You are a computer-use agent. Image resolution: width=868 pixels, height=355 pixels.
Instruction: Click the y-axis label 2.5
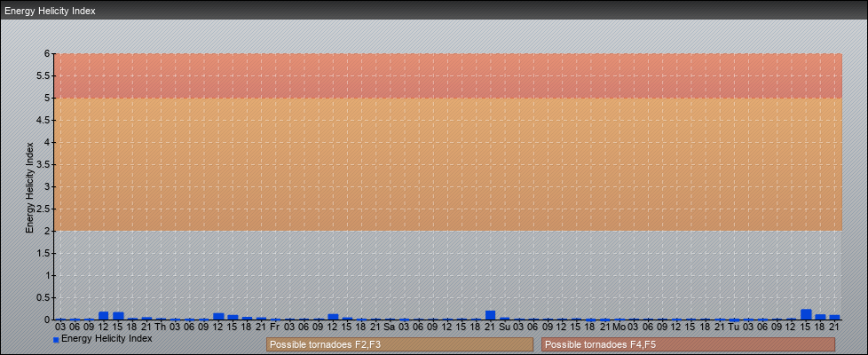[x=44, y=209]
